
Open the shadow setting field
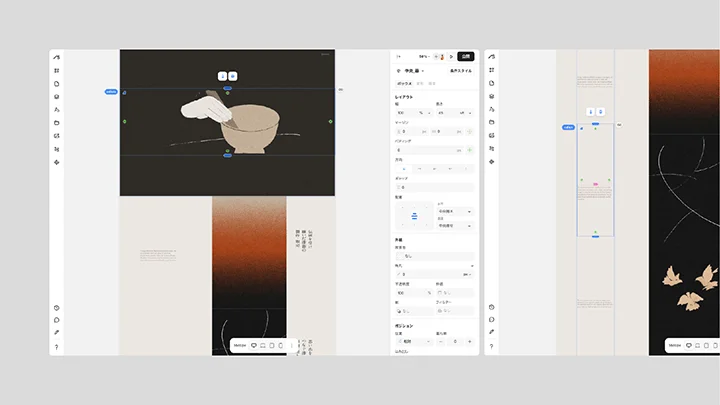click(x=414, y=311)
